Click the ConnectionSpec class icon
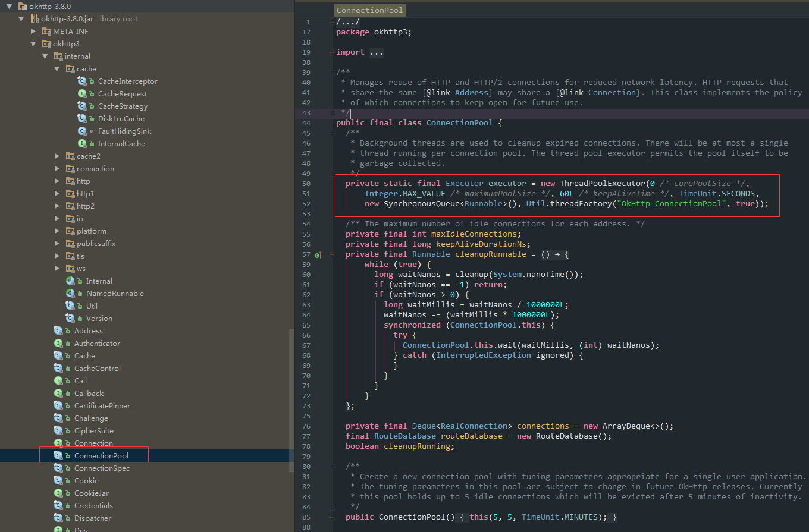Viewport: 809px width, 532px height. (x=58, y=468)
